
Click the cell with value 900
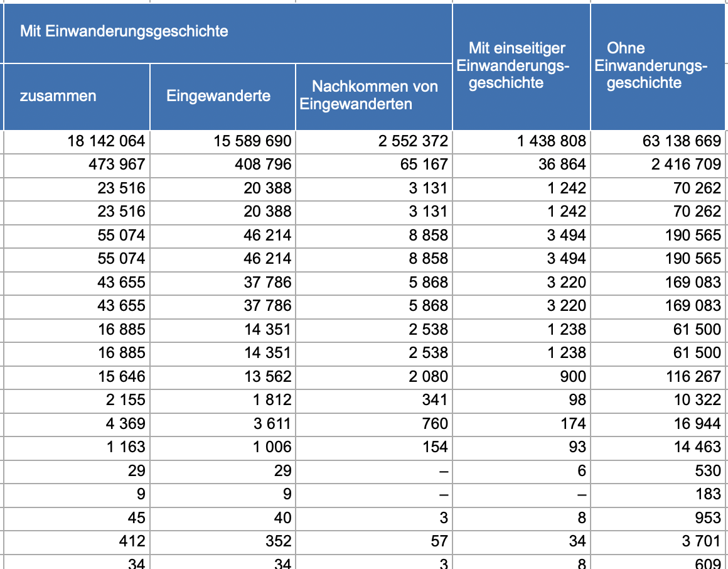[522, 377]
